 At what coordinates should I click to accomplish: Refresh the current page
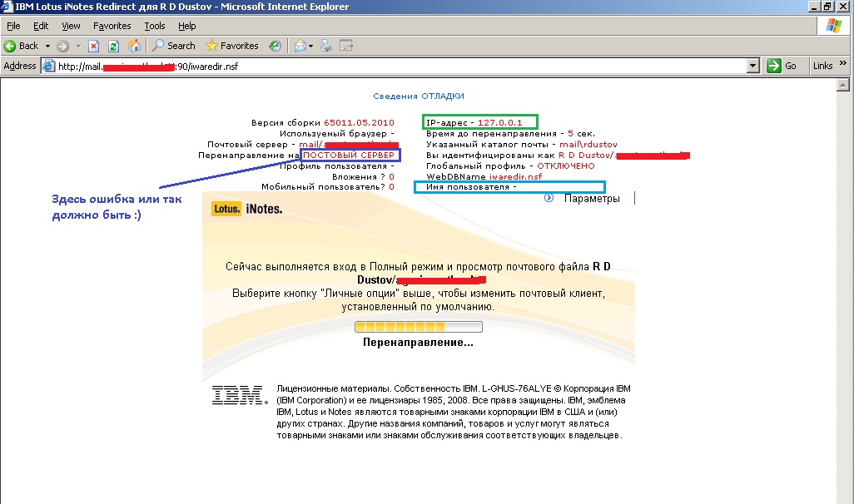click(x=113, y=47)
